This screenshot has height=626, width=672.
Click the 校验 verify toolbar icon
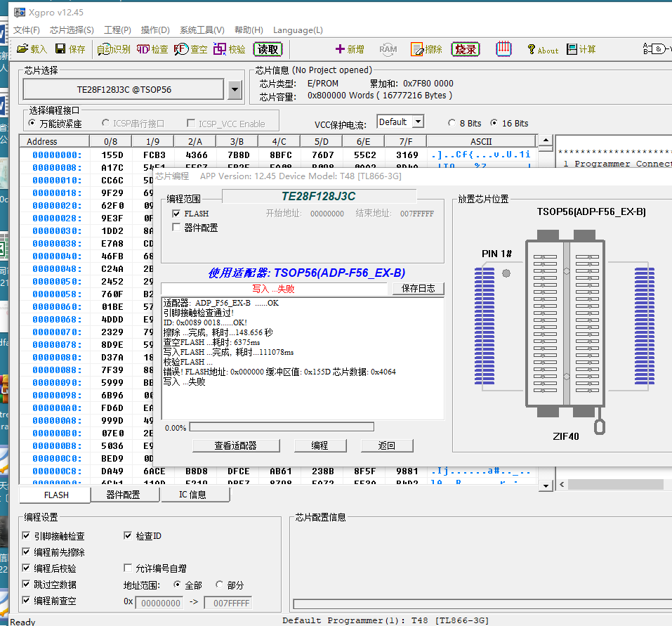pyautogui.click(x=230, y=49)
